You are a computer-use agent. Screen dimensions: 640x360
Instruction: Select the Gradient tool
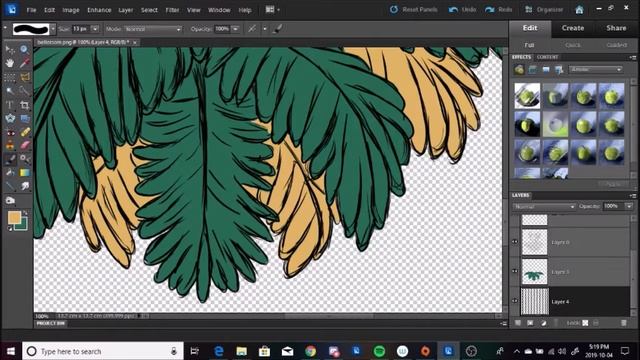tap(24, 173)
